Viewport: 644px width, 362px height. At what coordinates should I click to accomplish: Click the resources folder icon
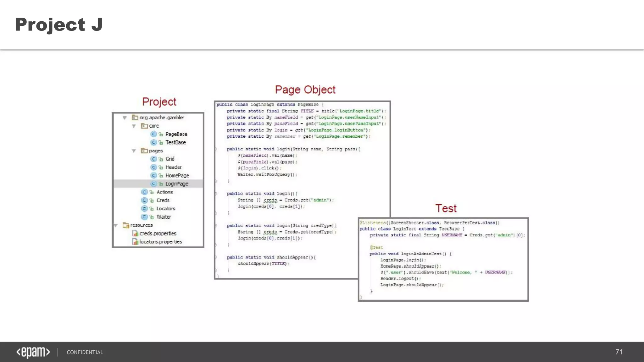[126, 225]
